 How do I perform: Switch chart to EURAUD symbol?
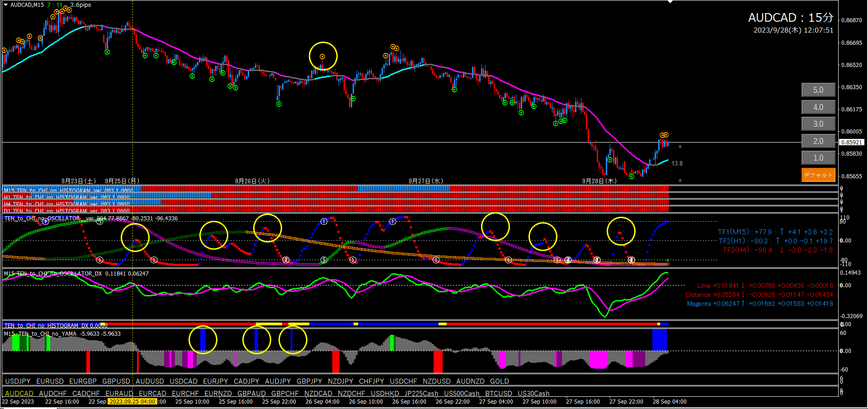click(x=119, y=394)
